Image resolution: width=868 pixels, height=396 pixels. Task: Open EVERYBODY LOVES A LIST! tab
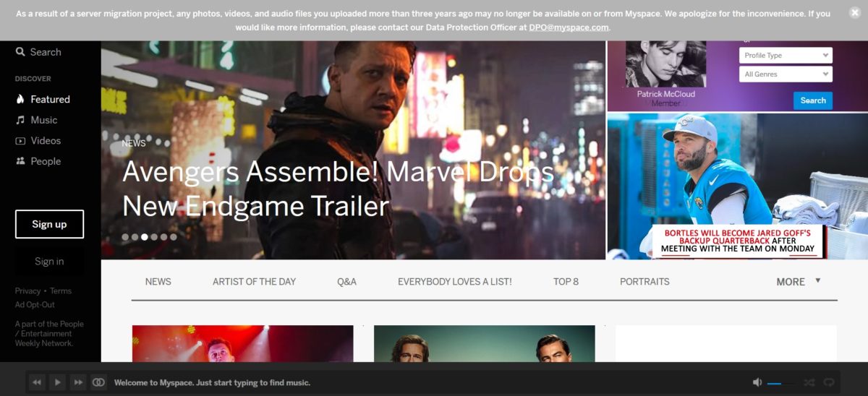[454, 282]
